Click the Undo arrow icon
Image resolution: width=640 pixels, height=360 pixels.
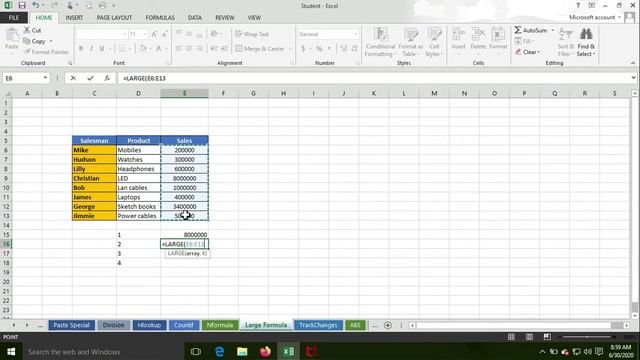point(36,5)
